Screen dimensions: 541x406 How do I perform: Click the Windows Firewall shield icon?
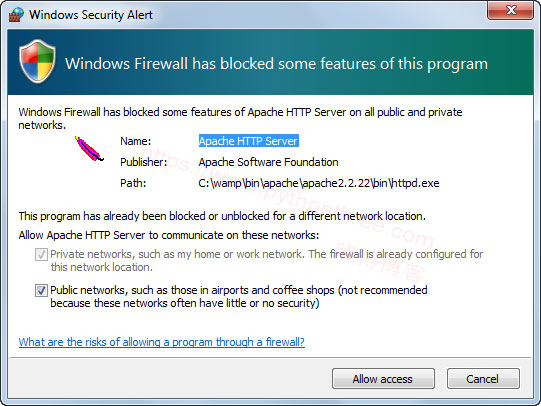tap(37, 61)
